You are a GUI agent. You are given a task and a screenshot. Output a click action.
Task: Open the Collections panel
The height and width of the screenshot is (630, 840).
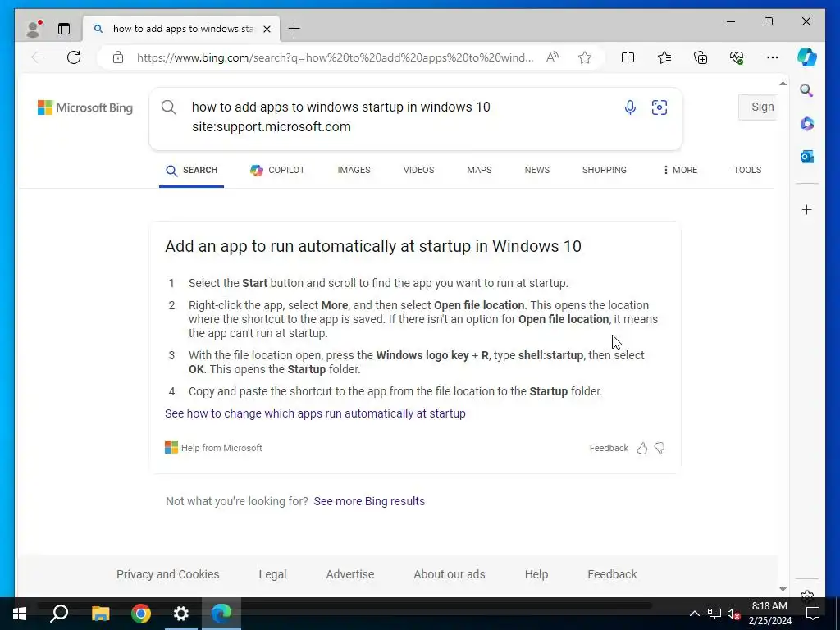click(x=701, y=57)
